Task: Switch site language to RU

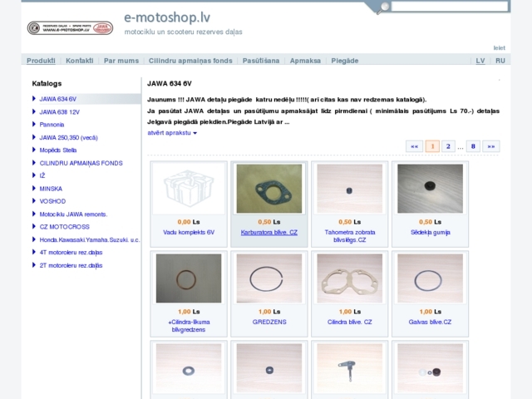Action: (x=500, y=61)
